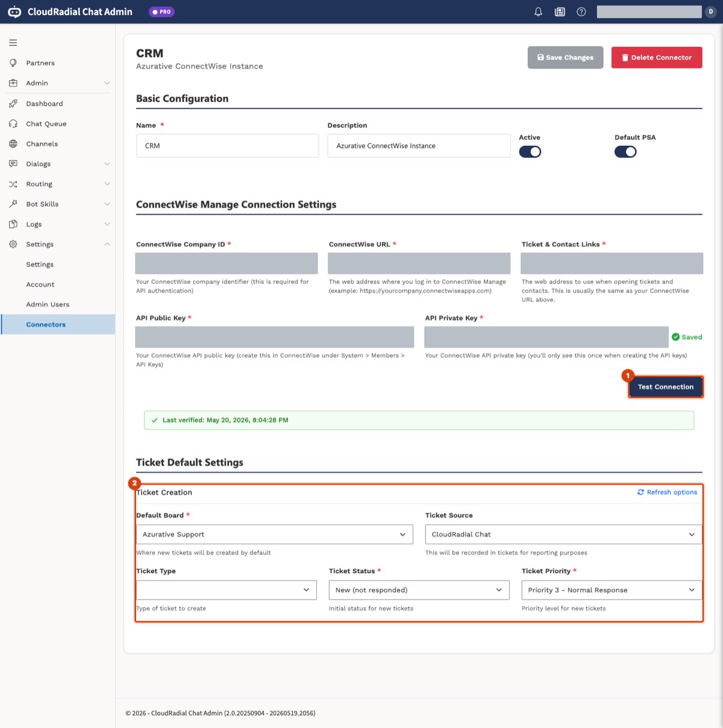Click Delete Connector button
This screenshot has height=728, width=723.
click(x=657, y=57)
